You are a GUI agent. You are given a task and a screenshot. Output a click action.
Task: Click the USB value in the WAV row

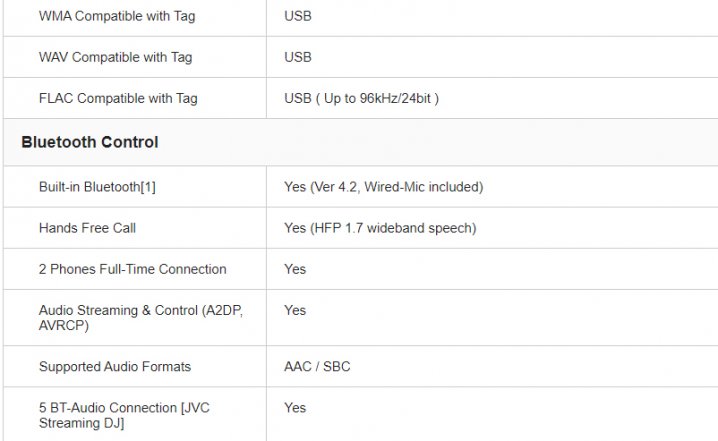(297, 57)
